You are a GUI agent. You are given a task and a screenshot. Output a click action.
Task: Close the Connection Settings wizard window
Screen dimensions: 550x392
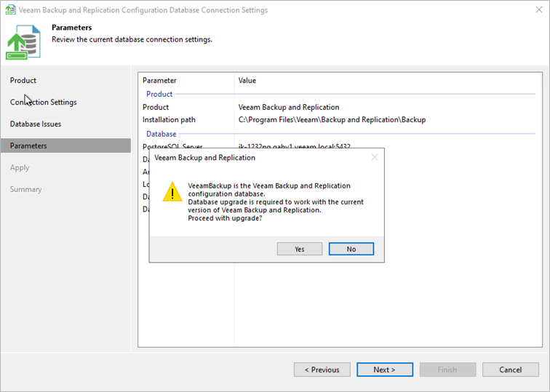pos(539,9)
